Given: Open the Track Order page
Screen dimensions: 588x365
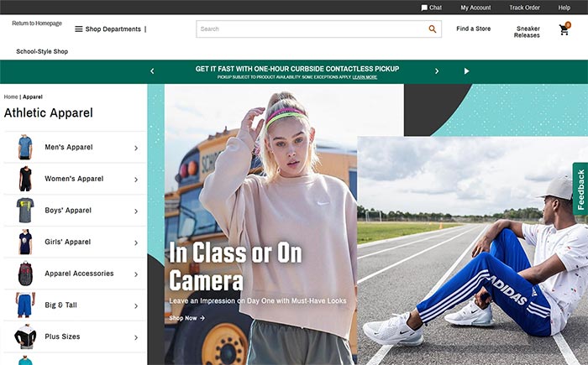Looking at the screenshot, I should pyautogui.click(x=524, y=8).
